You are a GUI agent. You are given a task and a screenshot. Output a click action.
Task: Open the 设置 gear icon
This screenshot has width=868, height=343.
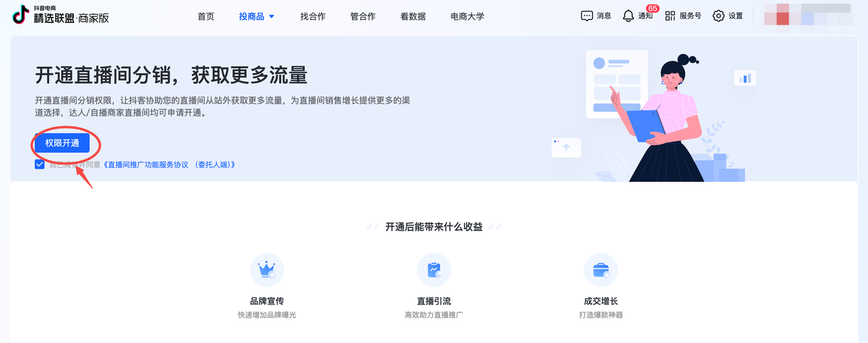tap(719, 16)
